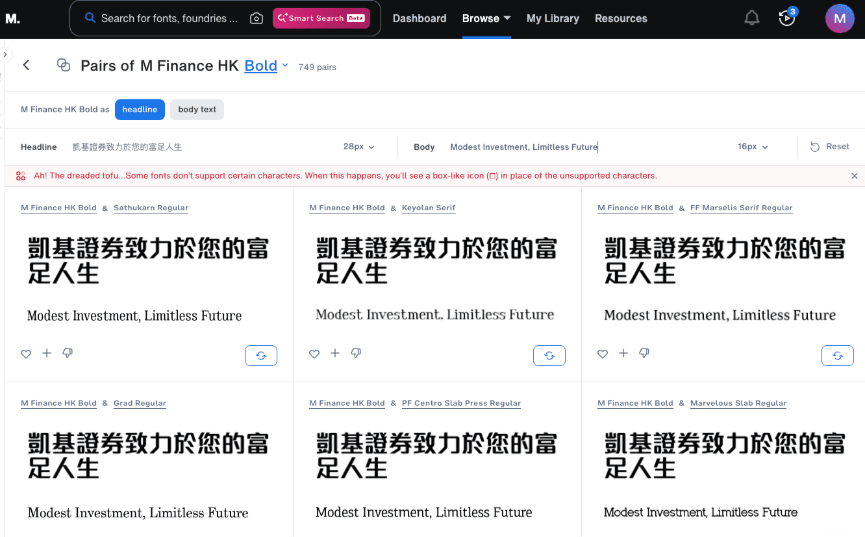Click the back arrow icon
The width and height of the screenshot is (865, 537).
[26, 65]
